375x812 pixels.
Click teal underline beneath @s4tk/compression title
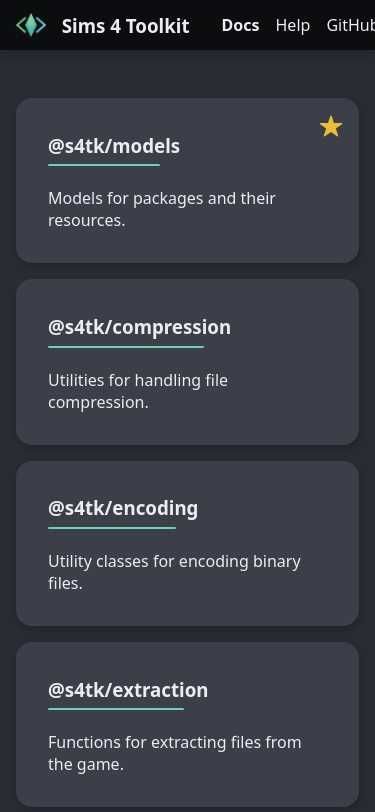126,346
